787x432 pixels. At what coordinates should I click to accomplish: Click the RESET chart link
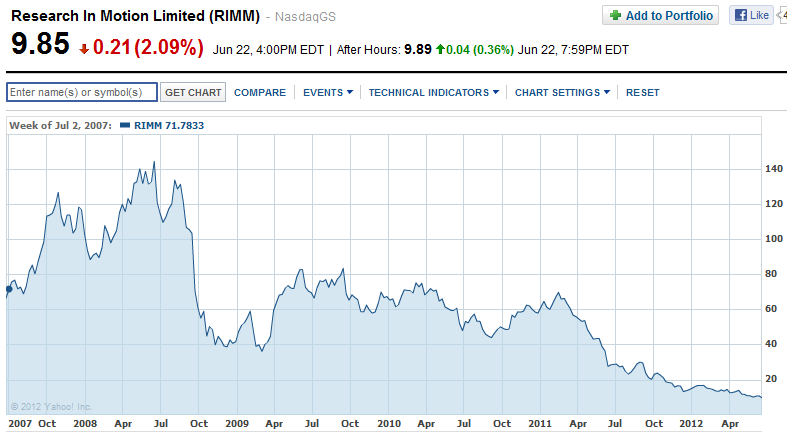642,92
